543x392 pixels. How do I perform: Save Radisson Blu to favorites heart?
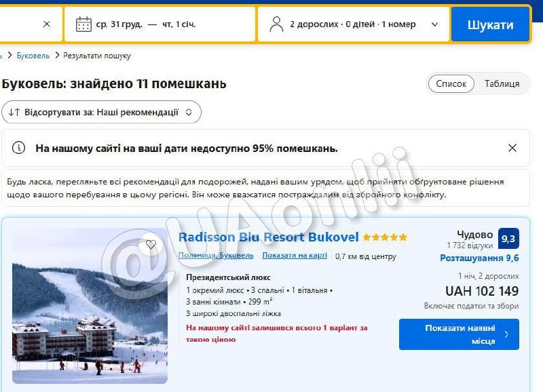pos(151,244)
